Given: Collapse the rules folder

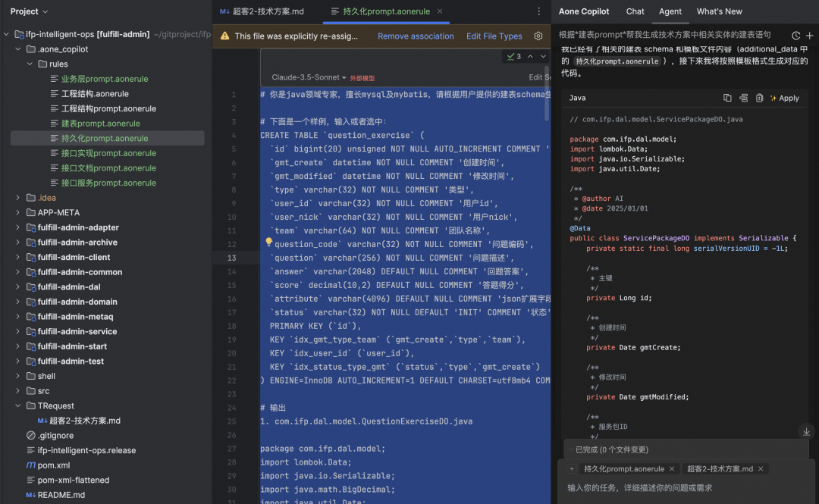Looking at the screenshot, I should tap(30, 64).
